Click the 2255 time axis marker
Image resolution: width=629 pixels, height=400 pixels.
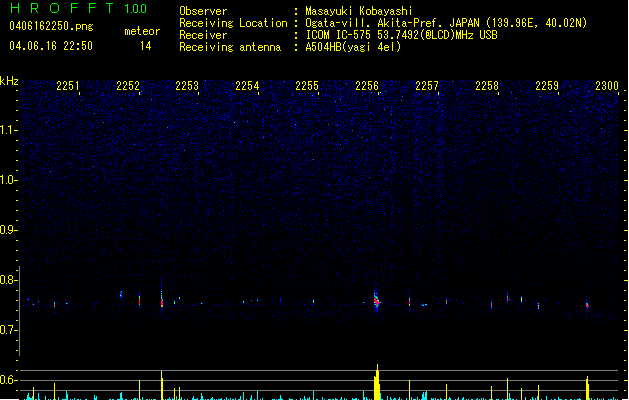pos(307,86)
